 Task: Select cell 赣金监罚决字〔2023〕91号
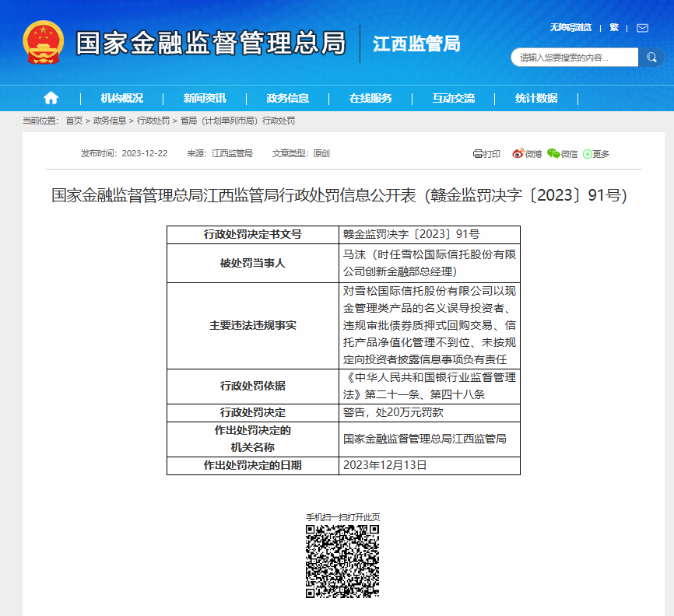tap(430, 235)
